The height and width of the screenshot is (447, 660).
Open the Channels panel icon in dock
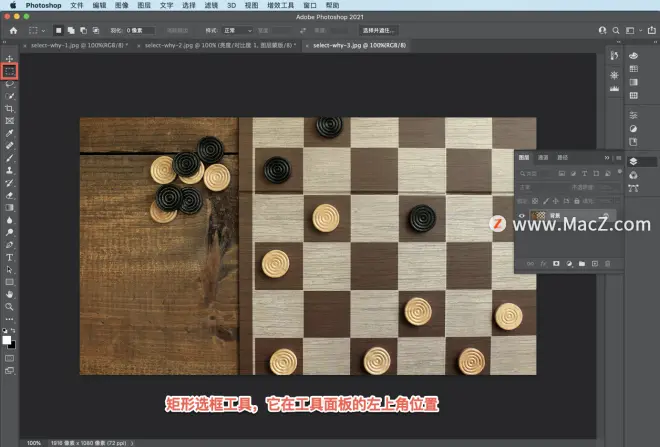tap(633, 175)
